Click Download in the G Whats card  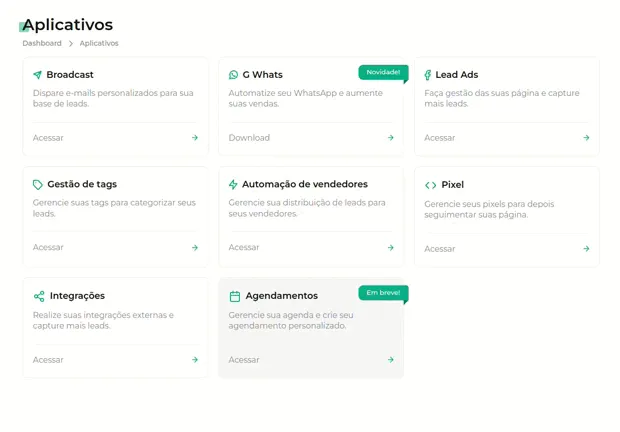coord(249,138)
